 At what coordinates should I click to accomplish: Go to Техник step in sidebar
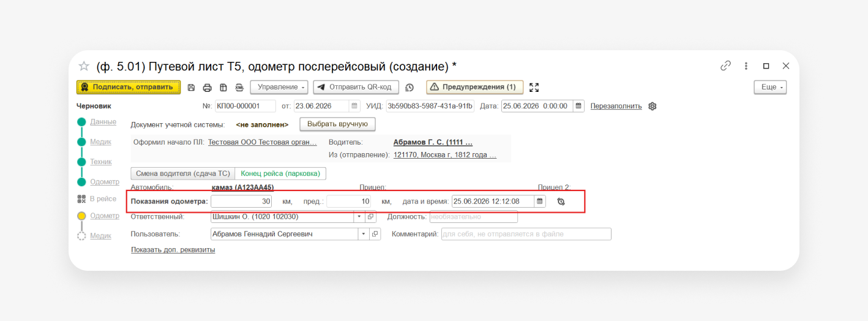pyautogui.click(x=101, y=162)
